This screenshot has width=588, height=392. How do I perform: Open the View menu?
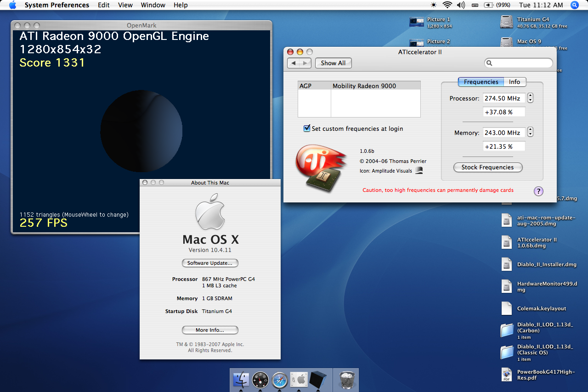[125, 5]
